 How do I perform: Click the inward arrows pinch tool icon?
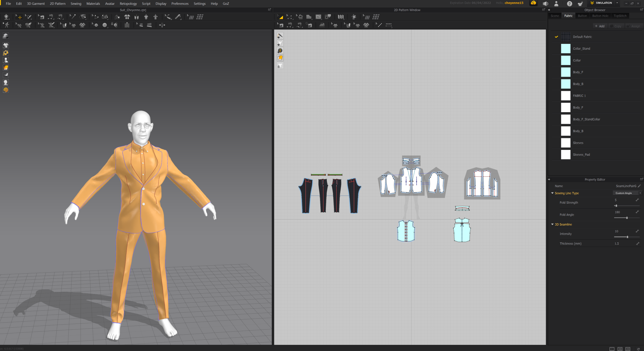coord(162,25)
